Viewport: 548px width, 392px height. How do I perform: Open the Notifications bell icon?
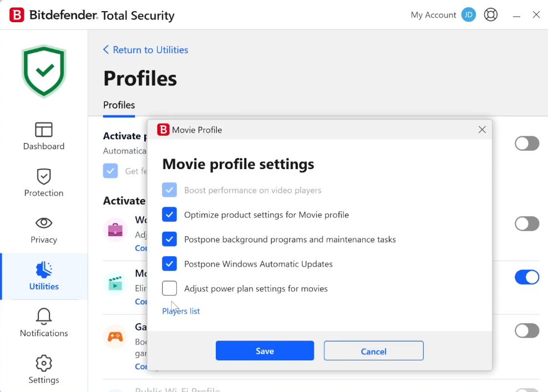point(44,317)
